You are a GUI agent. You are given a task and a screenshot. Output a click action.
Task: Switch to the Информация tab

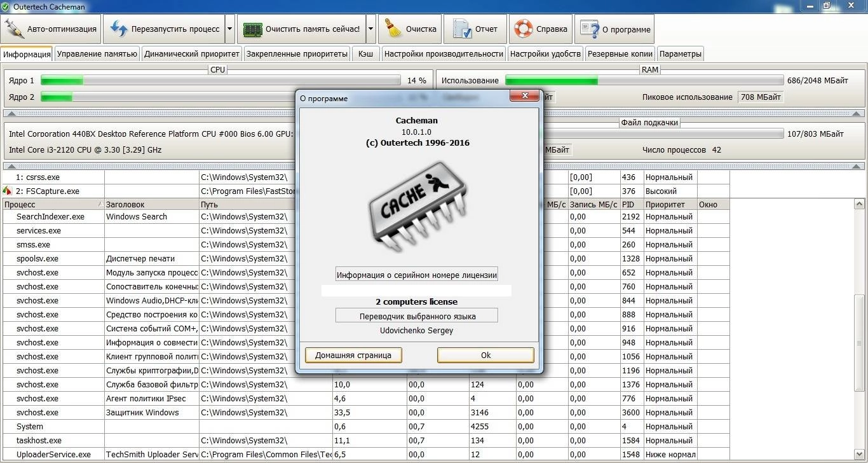(x=27, y=54)
